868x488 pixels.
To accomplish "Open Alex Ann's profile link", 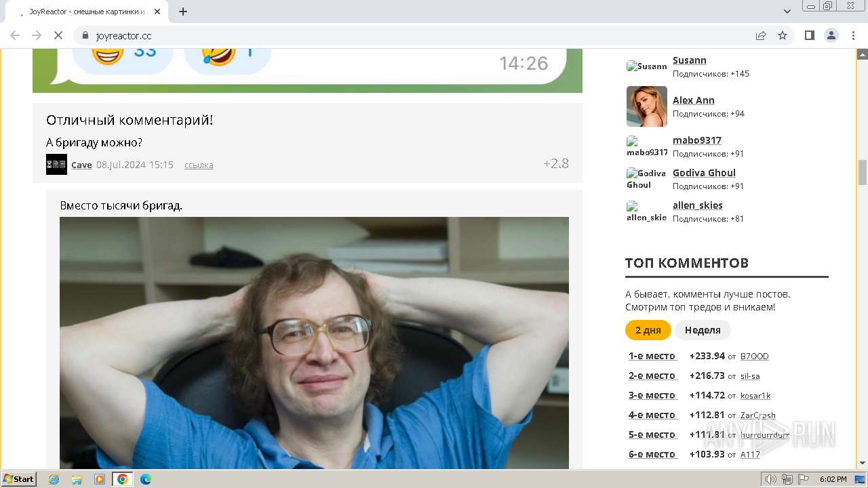I will click(693, 100).
